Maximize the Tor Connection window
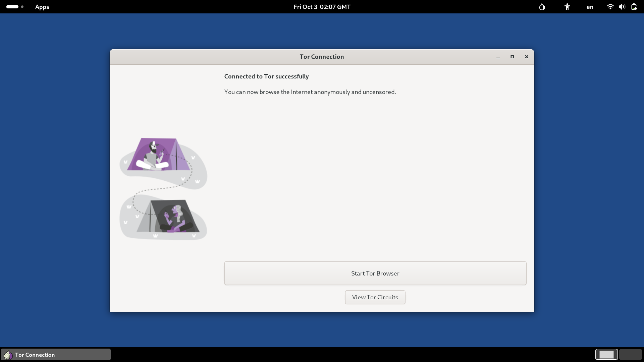This screenshot has height=362, width=644. click(x=512, y=57)
